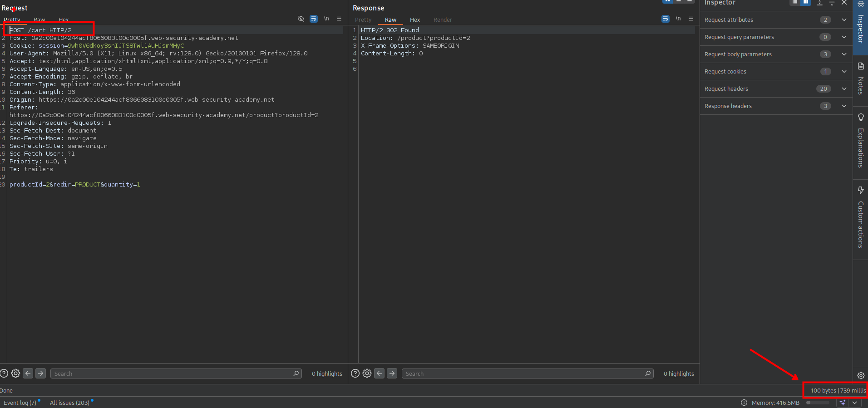
Task: Expand the Request attributes section
Action: (x=843, y=20)
